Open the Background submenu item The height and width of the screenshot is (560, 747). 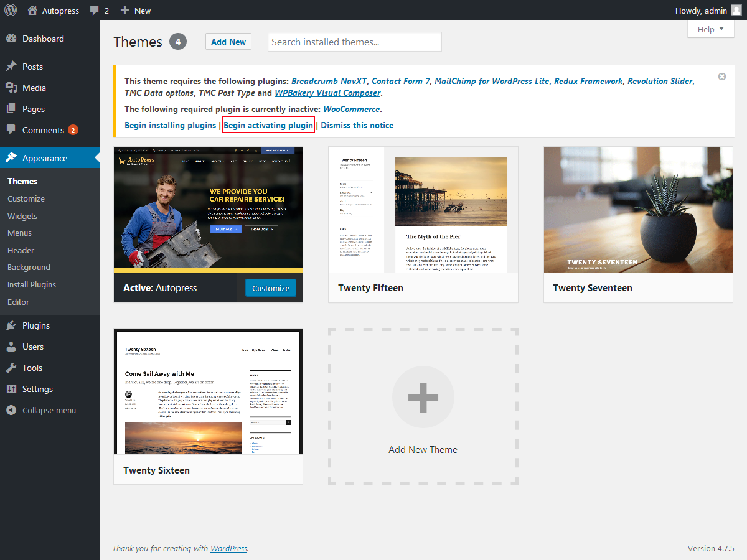click(29, 267)
